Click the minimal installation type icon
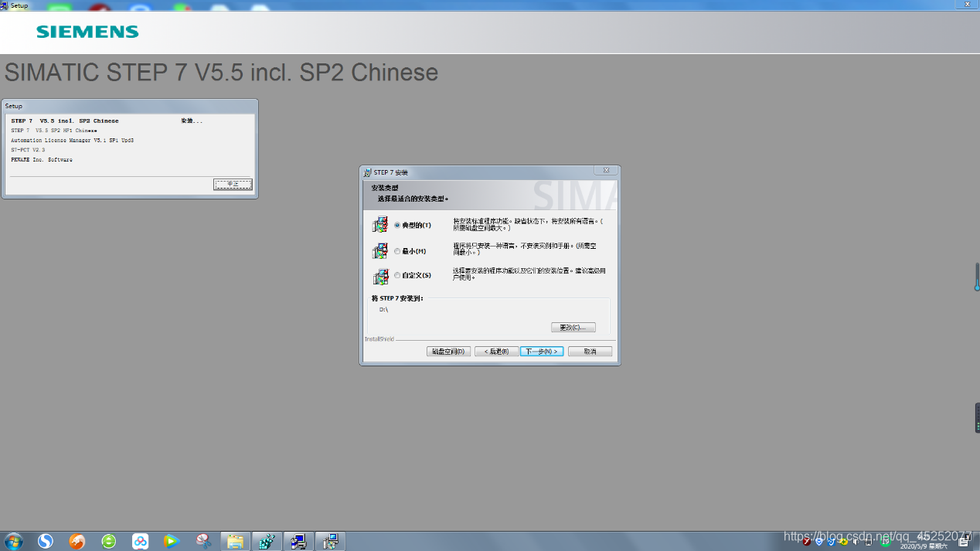 coord(380,250)
